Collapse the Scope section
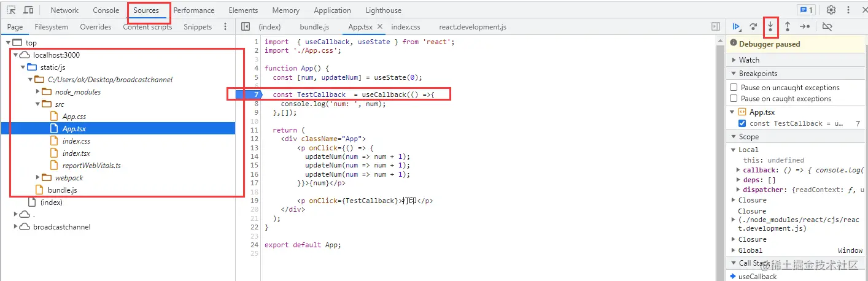 pos(748,137)
